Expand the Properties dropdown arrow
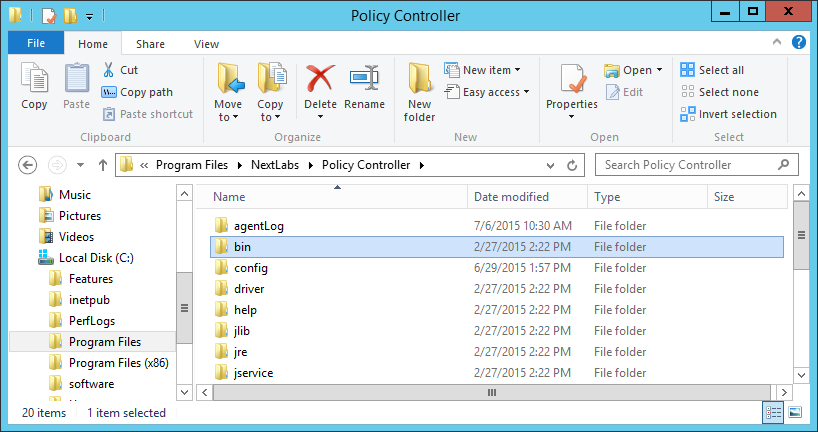Screen dimensions: 818x432 click(x=572, y=117)
